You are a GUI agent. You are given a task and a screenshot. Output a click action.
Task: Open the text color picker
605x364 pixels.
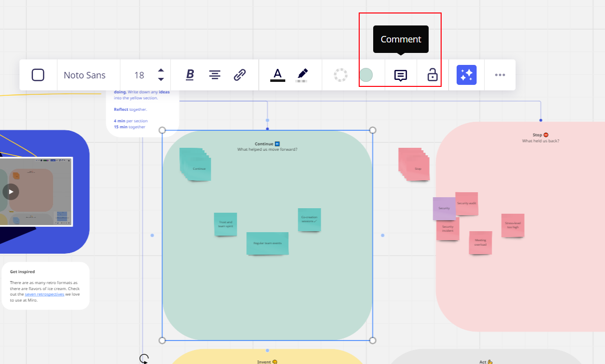coord(278,75)
